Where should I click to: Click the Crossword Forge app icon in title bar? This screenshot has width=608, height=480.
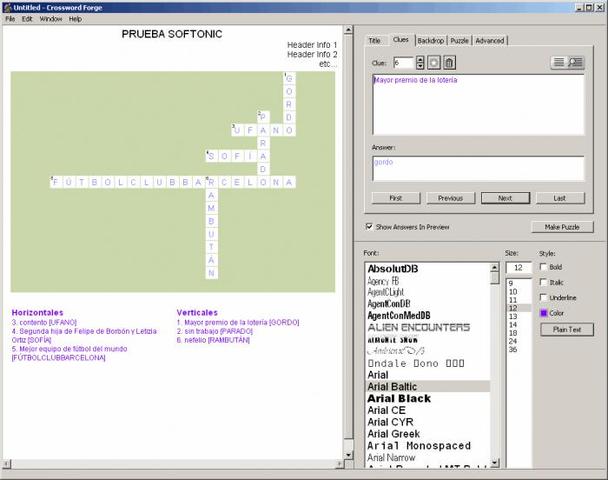[7, 7]
